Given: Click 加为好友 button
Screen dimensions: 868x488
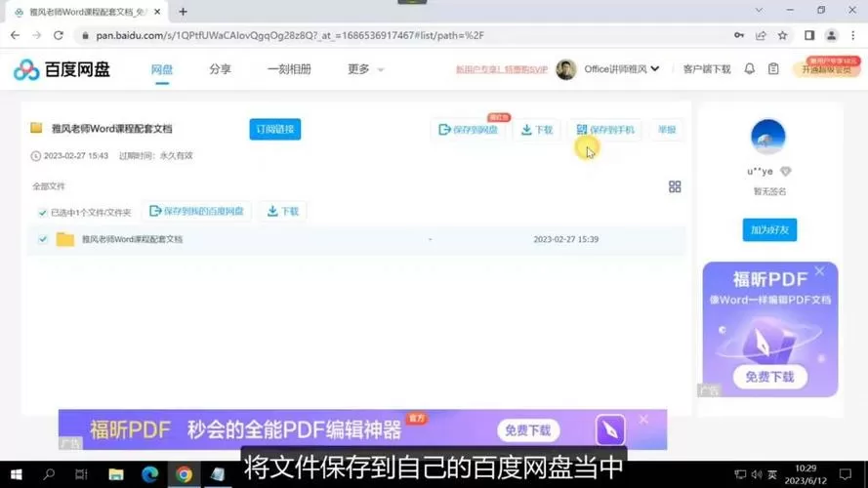Looking at the screenshot, I should click(x=769, y=229).
